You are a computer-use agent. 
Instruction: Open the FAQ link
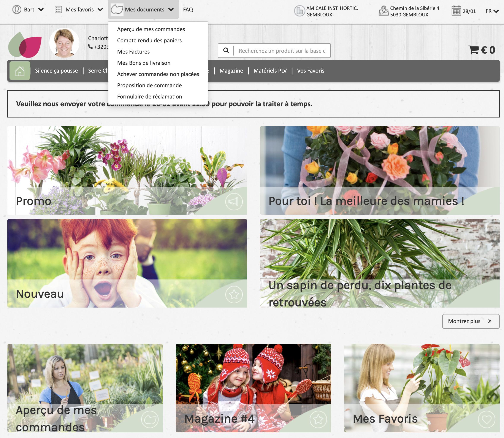click(188, 10)
